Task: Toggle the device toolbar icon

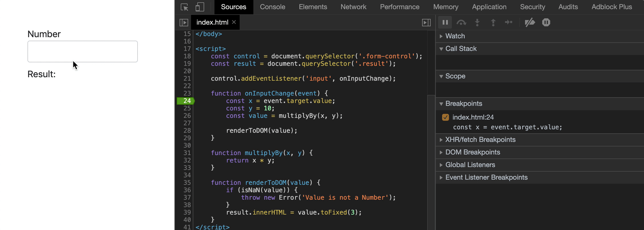Action: (200, 7)
